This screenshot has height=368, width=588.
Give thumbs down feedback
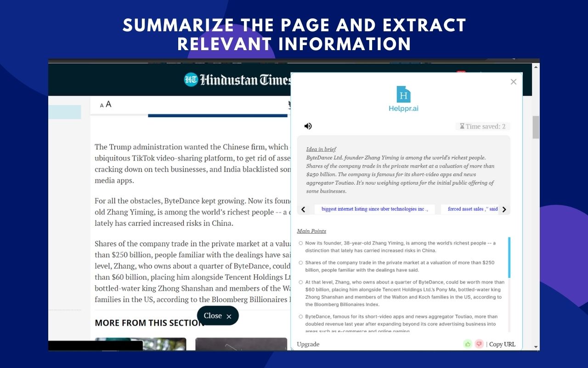[479, 344]
